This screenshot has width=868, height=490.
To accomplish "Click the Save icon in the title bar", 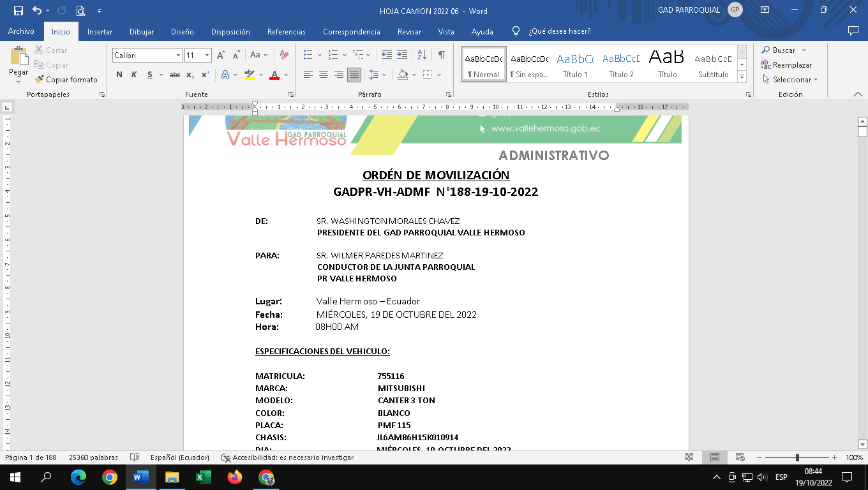I will [x=18, y=11].
